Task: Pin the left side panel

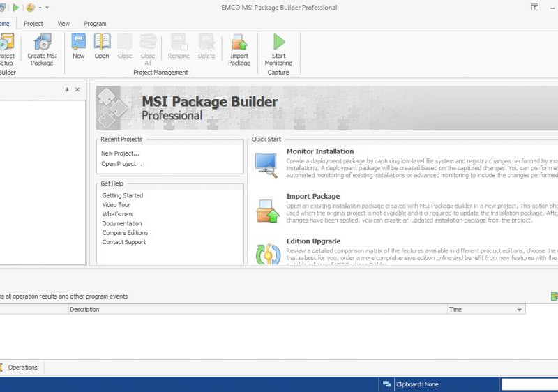Action: click(66, 89)
